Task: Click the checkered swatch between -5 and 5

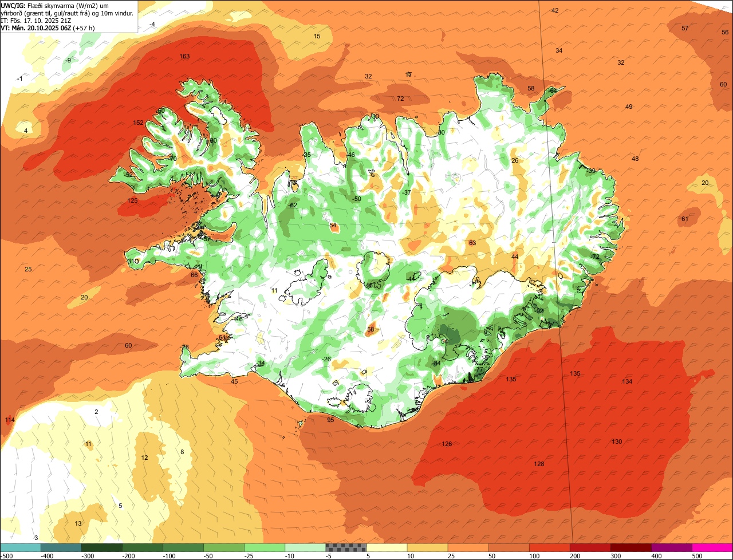Action: tap(346, 547)
